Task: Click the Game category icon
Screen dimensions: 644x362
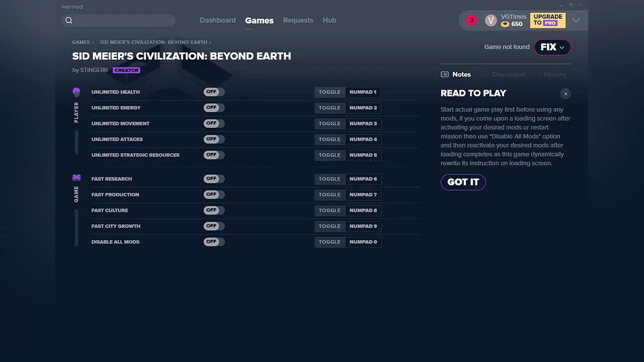Action: tap(76, 178)
